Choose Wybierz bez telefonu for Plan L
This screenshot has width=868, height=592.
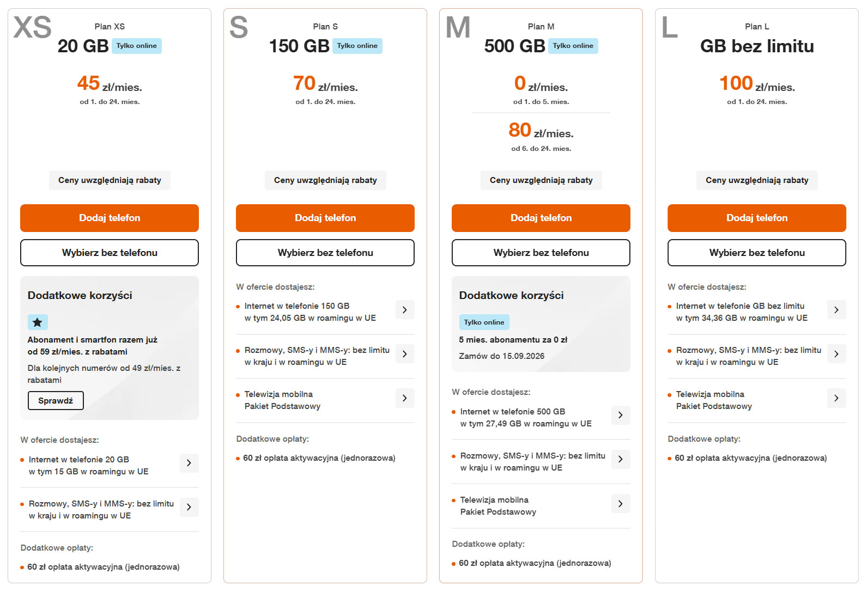(757, 253)
